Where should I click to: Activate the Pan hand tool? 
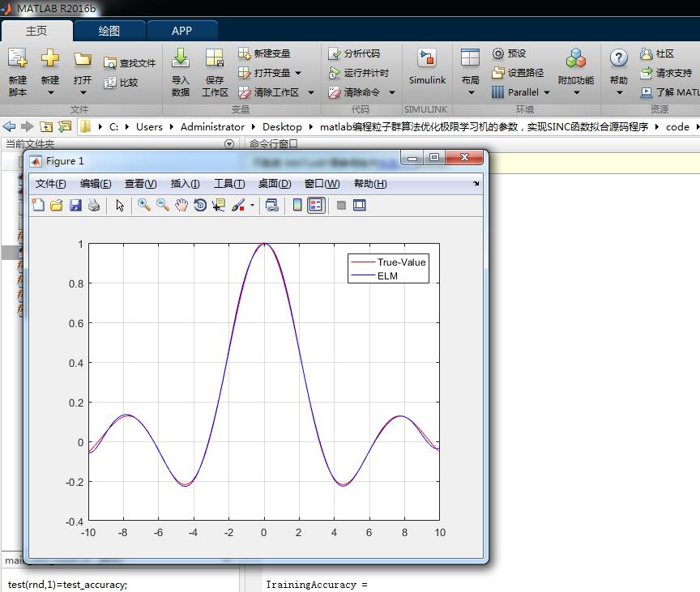[181, 205]
